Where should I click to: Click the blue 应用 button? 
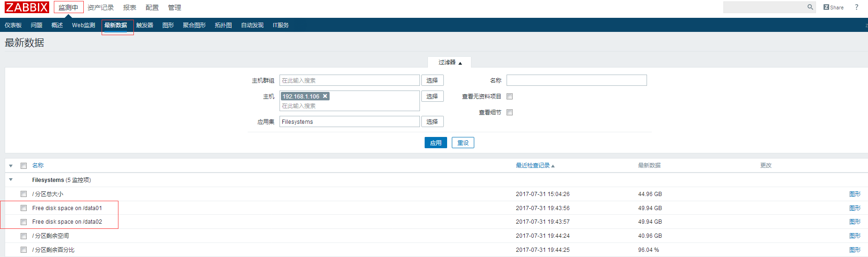coord(435,143)
